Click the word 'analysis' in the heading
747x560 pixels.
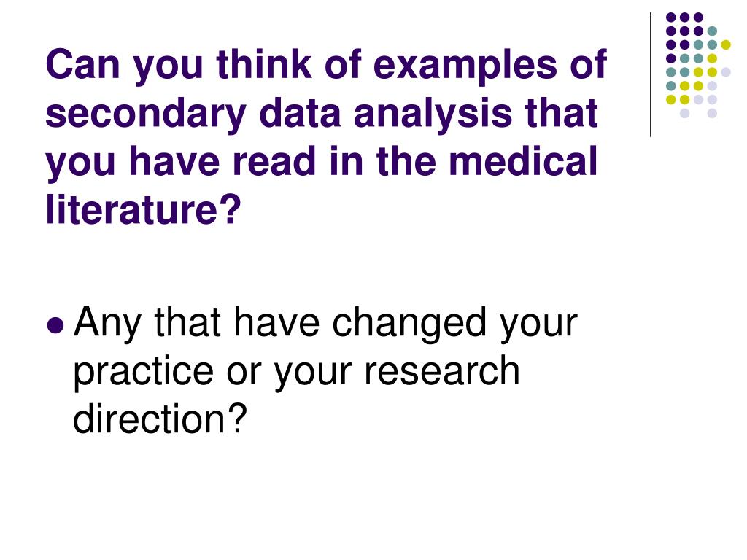433,115
